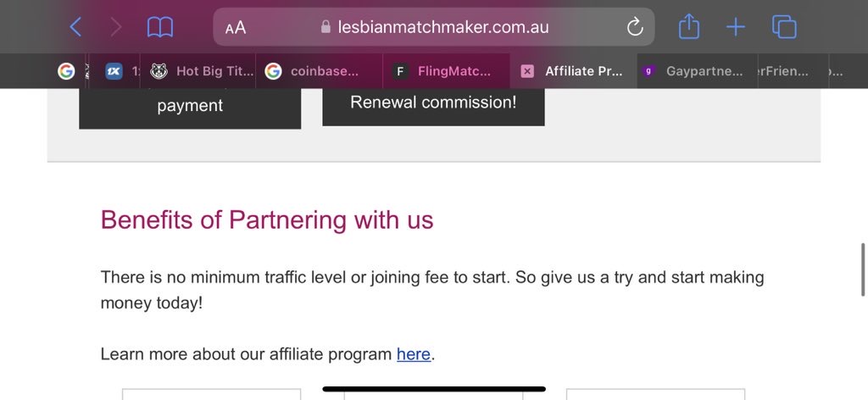
Task: Show the tab overview icon
Action: click(x=784, y=26)
